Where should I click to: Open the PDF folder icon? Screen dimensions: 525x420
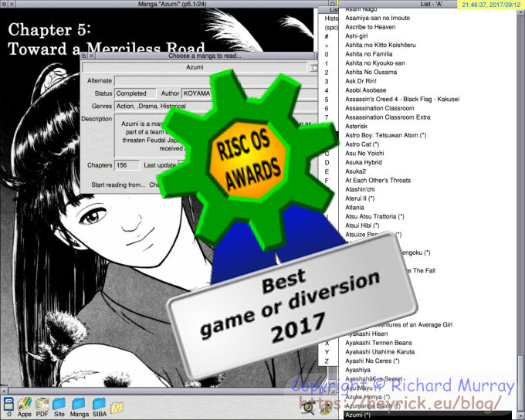pos(42,407)
